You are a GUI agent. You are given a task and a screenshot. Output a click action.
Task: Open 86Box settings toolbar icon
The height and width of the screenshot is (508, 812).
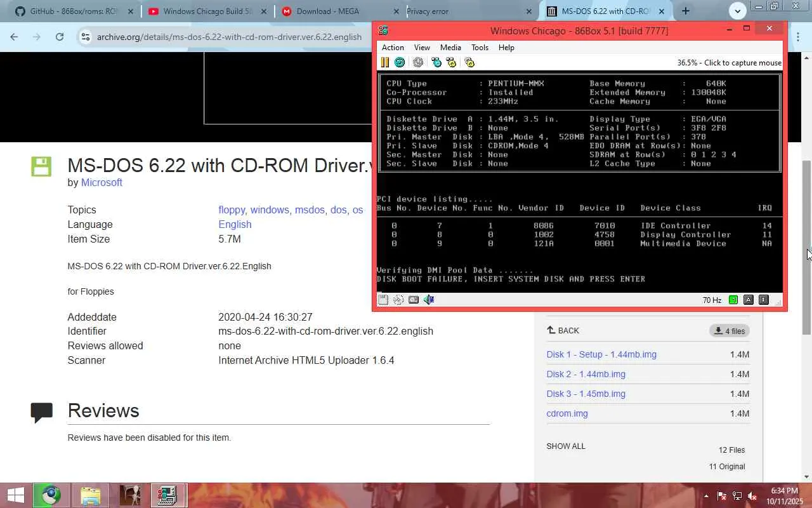coord(469,62)
